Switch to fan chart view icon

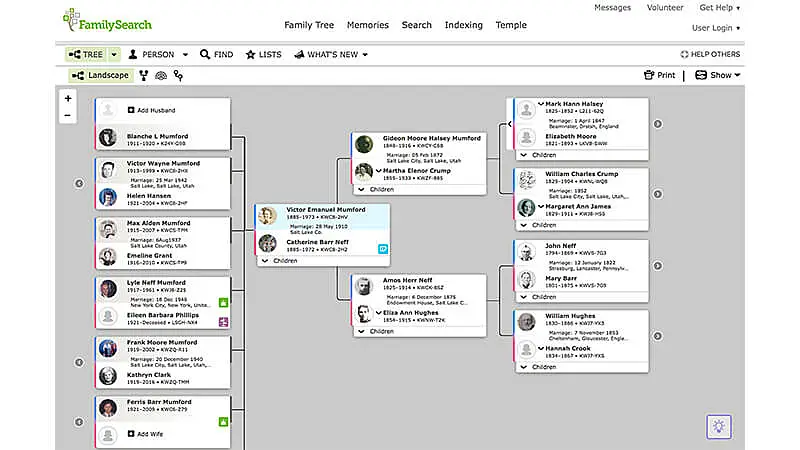161,76
